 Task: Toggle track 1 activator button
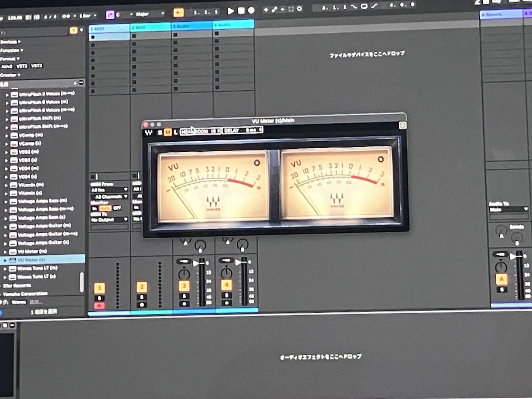coord(99,288)
